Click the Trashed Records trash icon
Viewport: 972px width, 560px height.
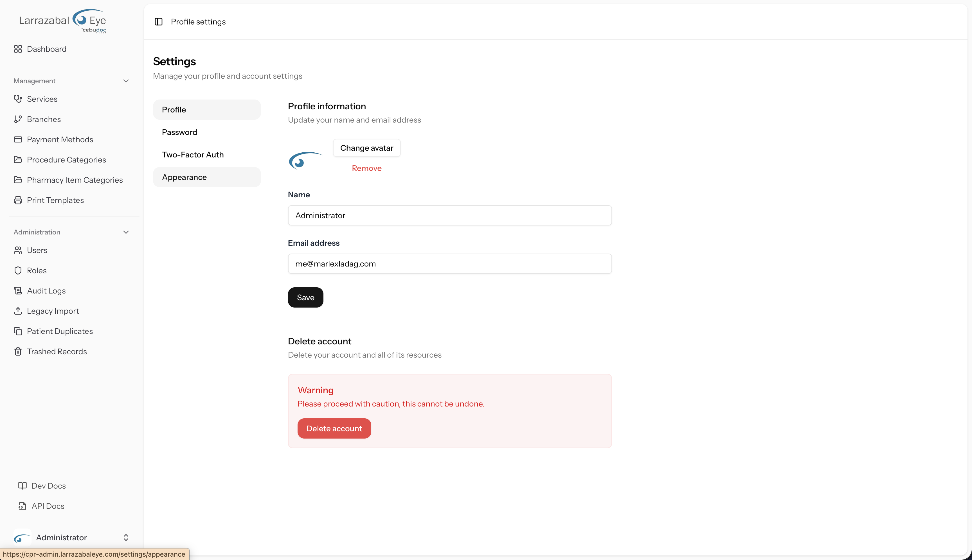18,351
